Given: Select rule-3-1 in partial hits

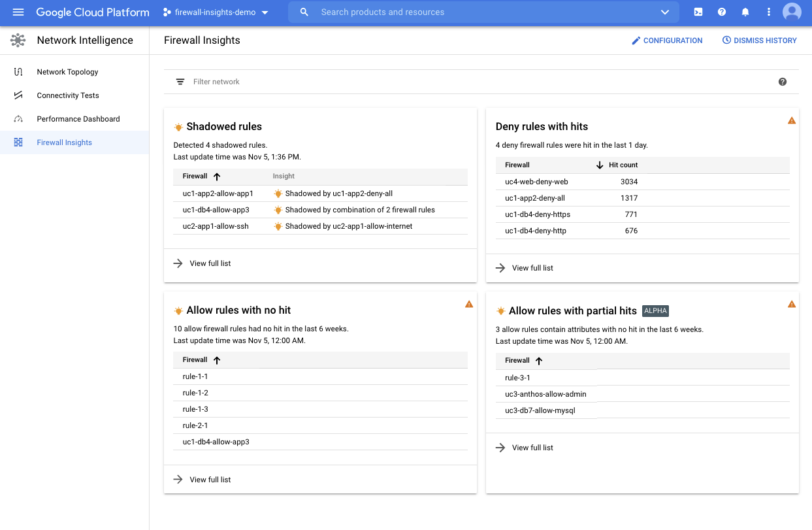Looking at the screenshot, I should [643, 378].
